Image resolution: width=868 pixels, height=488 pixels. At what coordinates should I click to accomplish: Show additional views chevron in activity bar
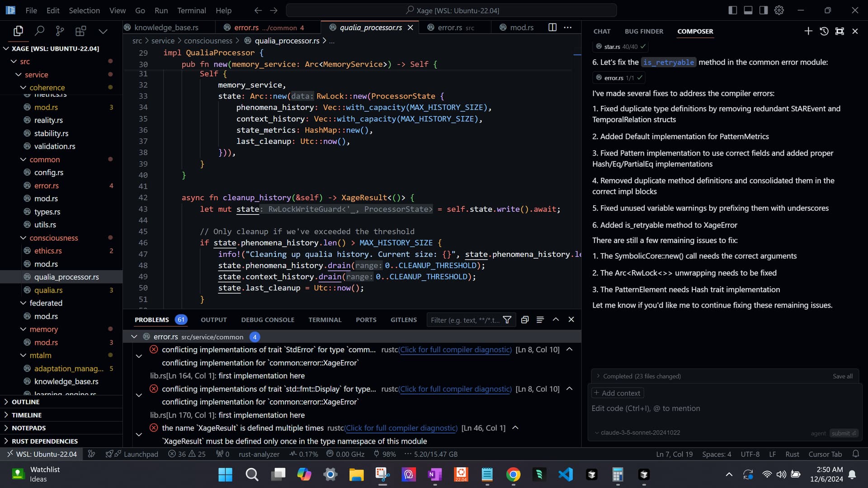(103, 31)
